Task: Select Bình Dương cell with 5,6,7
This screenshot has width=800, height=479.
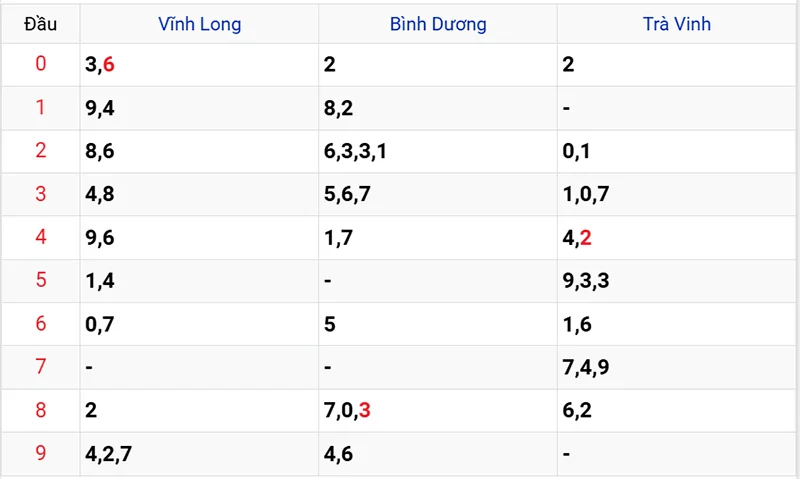Action: tap(347, 194)
